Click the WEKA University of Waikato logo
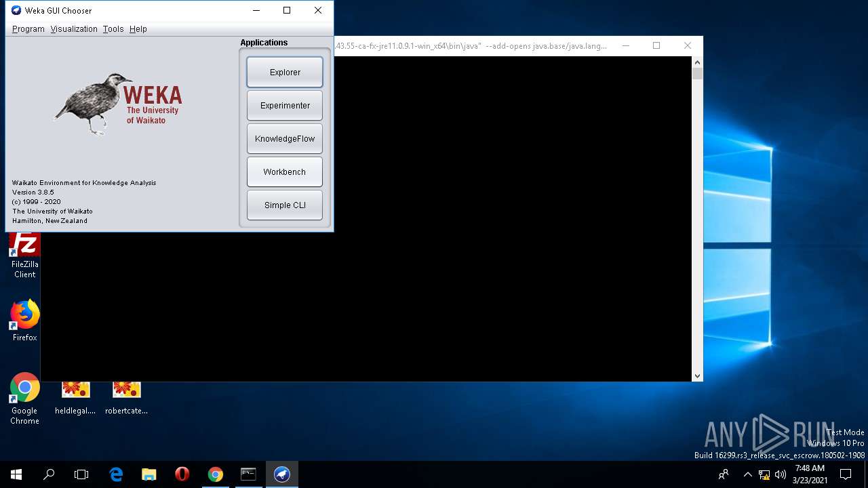 (118, 105)
